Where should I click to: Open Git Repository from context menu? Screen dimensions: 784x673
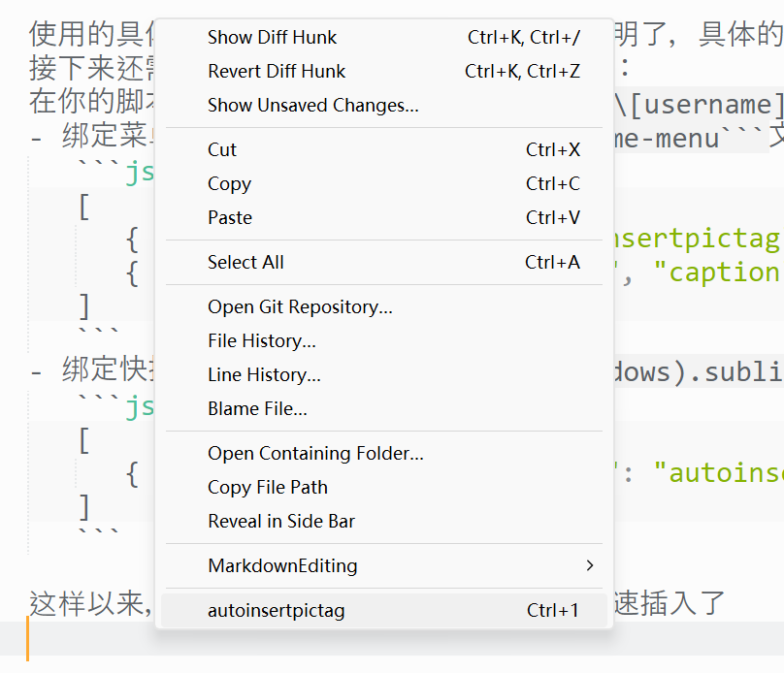tap(300, 307)
